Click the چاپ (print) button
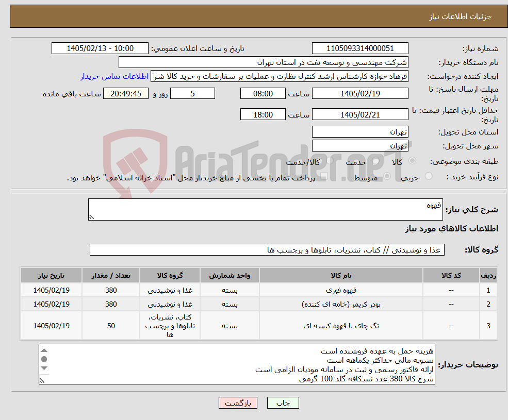The height and width of the screenshot is (420, 508). tap(283, 403)
